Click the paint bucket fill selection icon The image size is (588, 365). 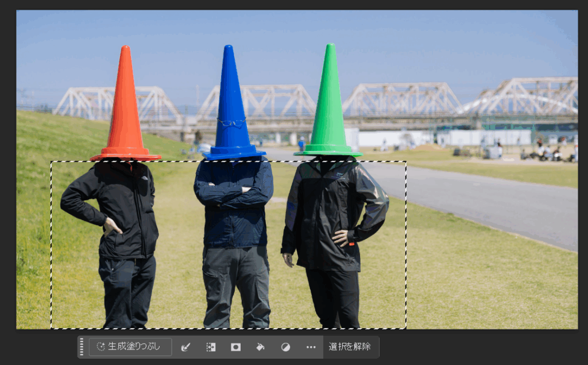260,347
